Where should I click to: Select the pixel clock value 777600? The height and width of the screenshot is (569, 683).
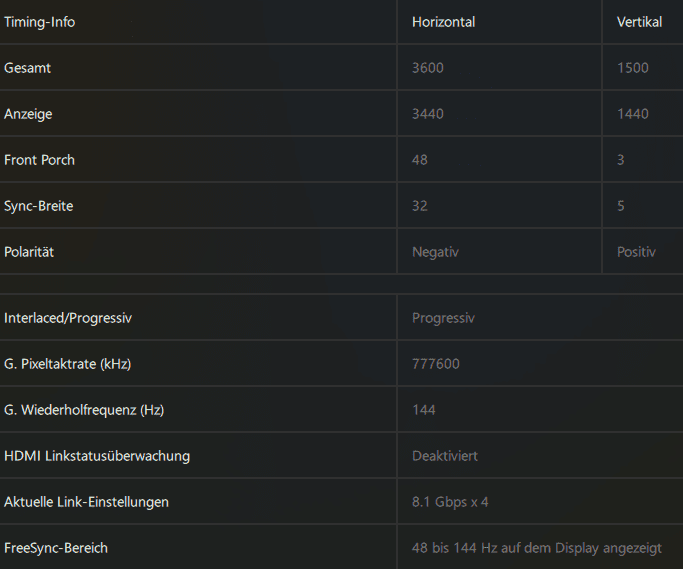tap(436, 364)
